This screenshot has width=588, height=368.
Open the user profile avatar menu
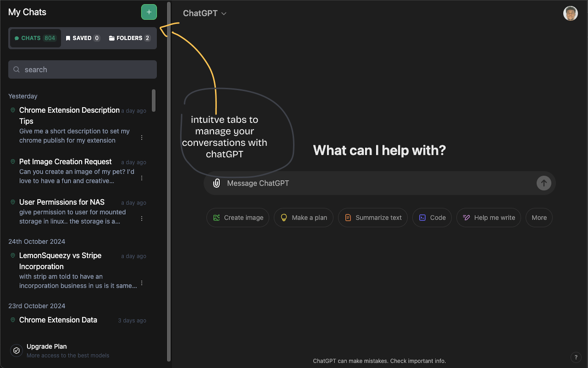coord(571,13)
